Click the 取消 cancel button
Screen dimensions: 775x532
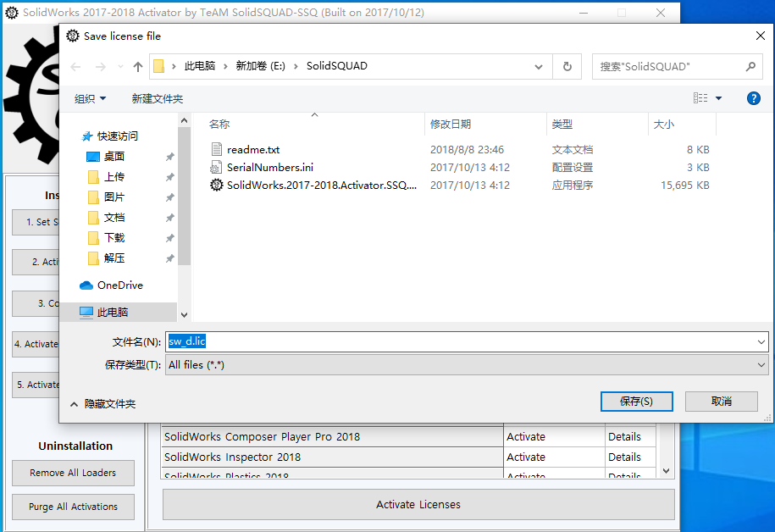click(721, 402)
